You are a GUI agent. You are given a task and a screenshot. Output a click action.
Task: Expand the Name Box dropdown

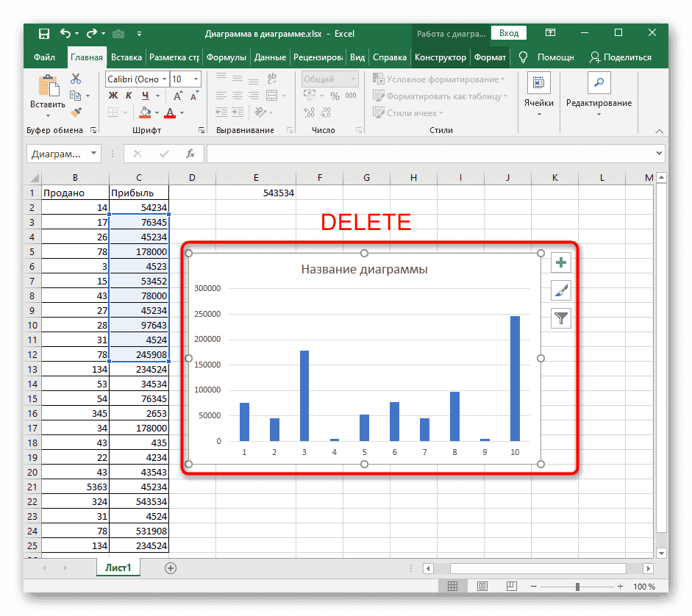tap(93, 154)
